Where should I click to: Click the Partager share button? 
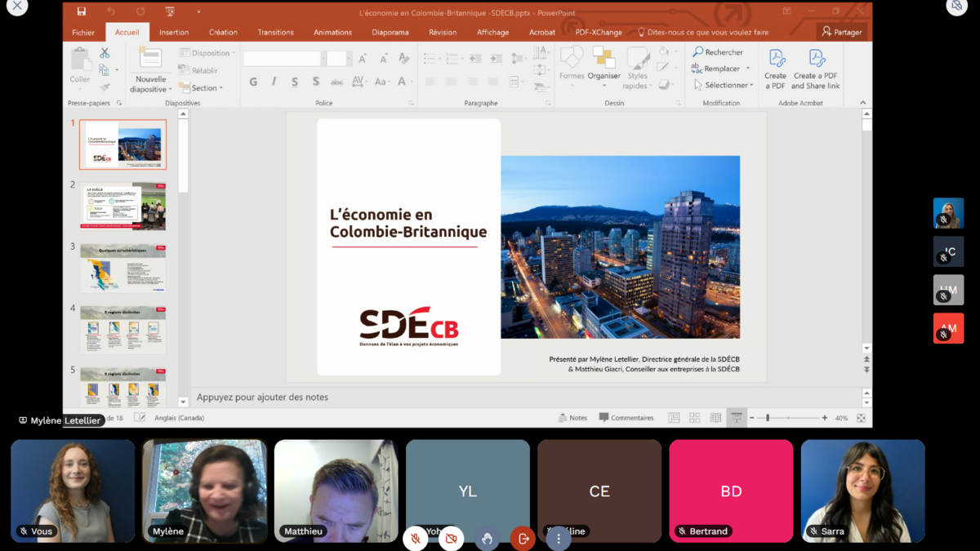[x=841, y=33]
